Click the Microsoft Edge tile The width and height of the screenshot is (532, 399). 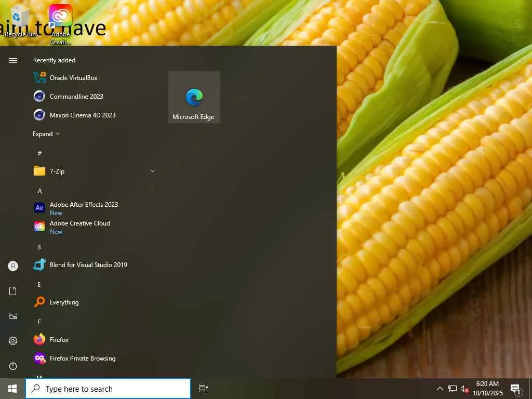[194, 97]
